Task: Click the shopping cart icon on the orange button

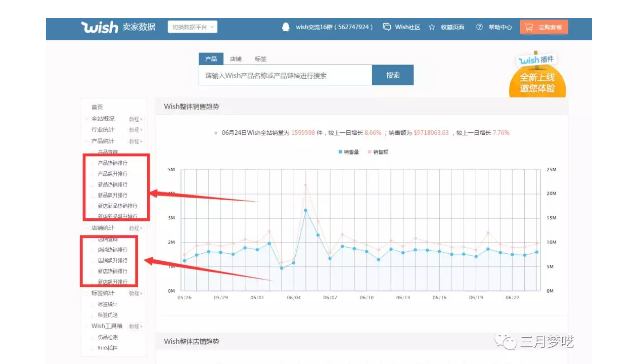Action: 529,27
